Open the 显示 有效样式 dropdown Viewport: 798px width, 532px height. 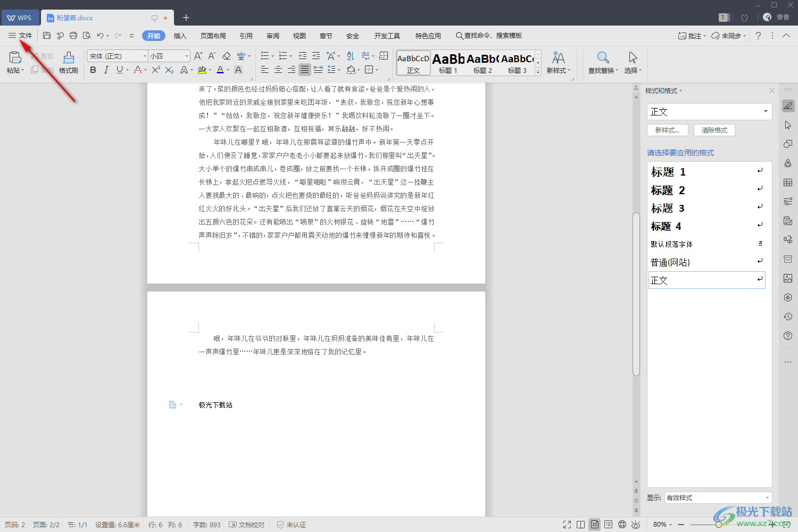tap(718, 498)
